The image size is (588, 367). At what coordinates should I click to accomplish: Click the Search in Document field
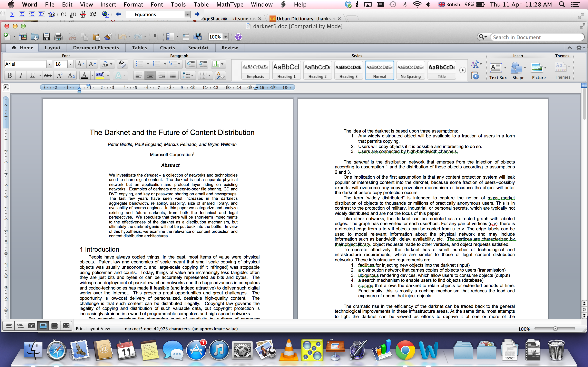click(535, 37)
